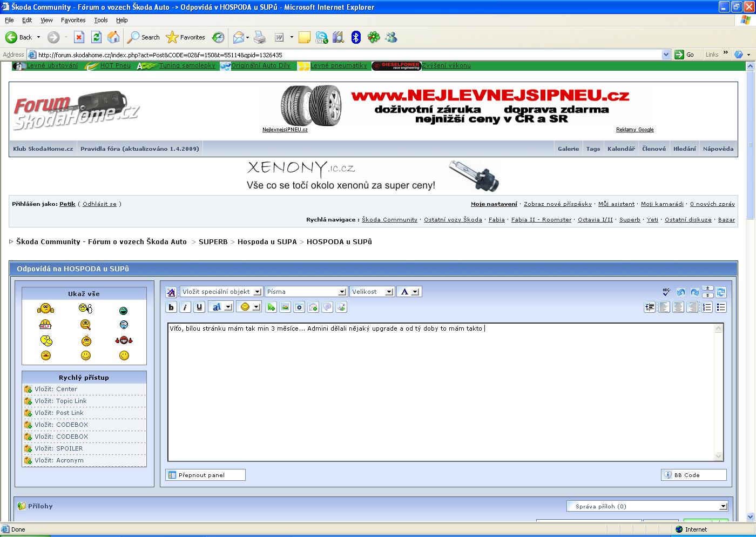756x537 pixels.
Task: Click the Print toolbar icon
Action: pos(260,37)
